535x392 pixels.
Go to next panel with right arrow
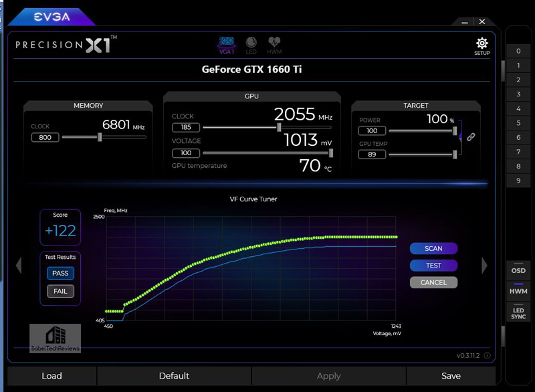(x=484, y=265)
